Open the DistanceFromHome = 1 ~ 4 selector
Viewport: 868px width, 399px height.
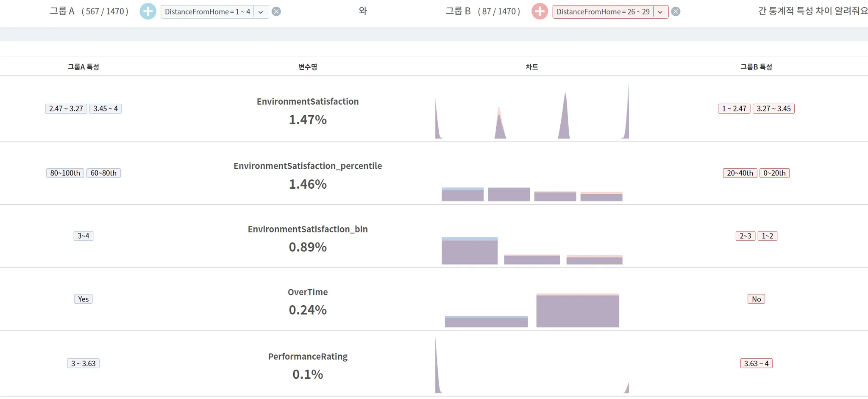[x=208, y=12]
